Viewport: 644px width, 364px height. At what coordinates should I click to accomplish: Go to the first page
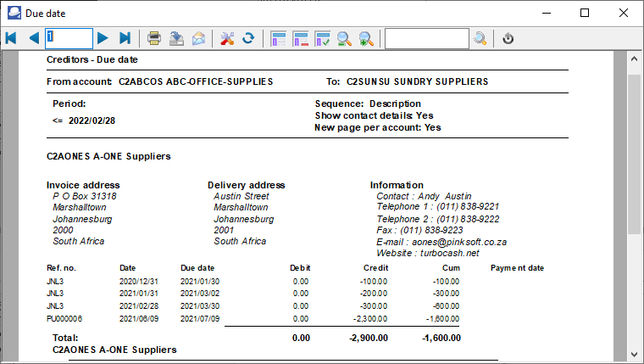point(11,38)
